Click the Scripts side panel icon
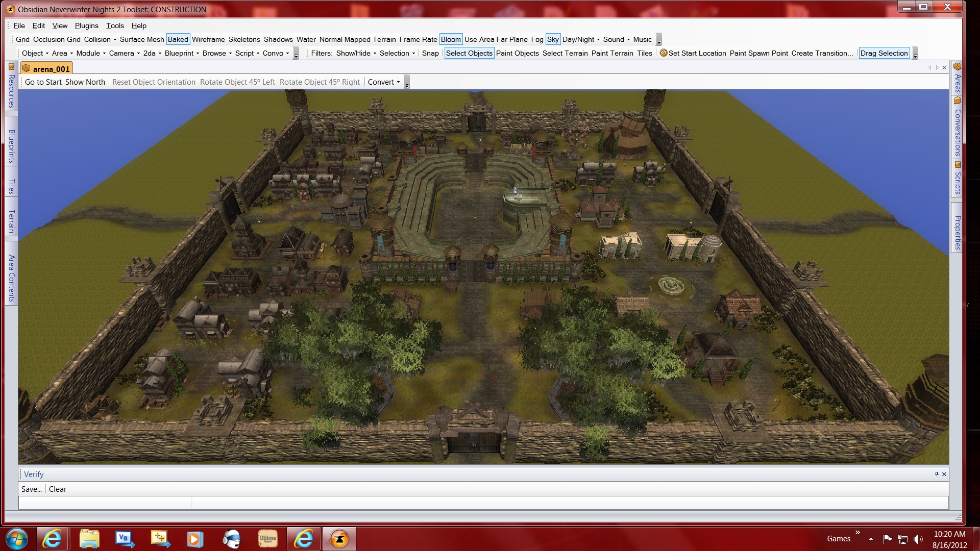980x551 pixels. coord(958,165)
